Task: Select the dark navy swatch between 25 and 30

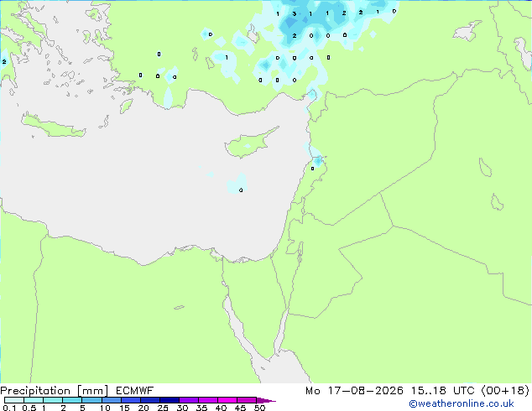Action: coord(169,400)
